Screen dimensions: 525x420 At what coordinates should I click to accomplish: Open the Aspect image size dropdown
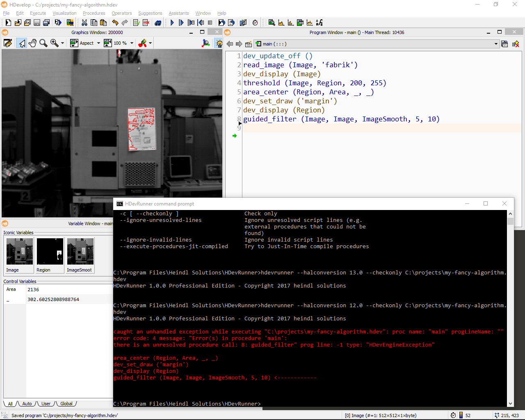[x=99, y=43]
